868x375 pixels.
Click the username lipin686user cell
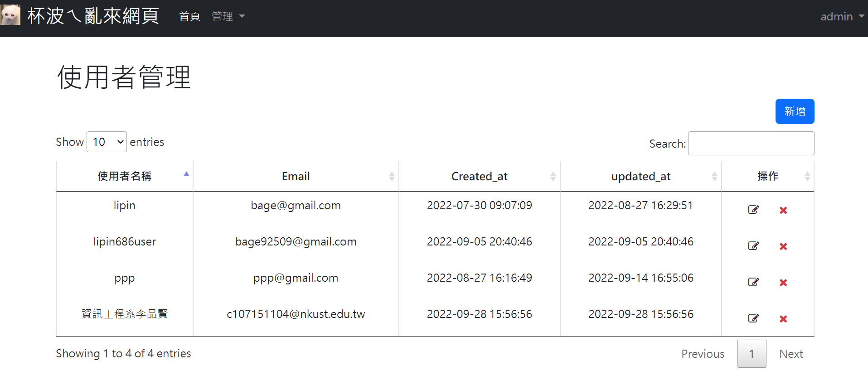point(125,241)
